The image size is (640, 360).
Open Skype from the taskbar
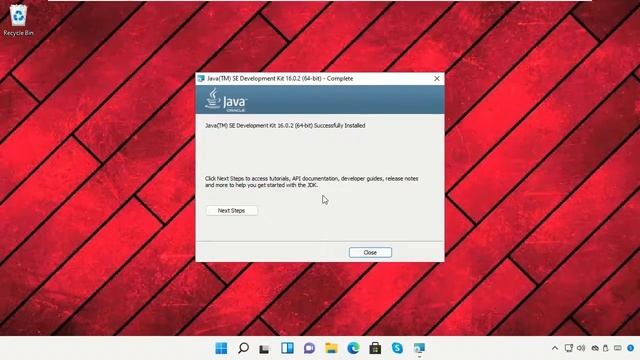click(x=397, y=348)
